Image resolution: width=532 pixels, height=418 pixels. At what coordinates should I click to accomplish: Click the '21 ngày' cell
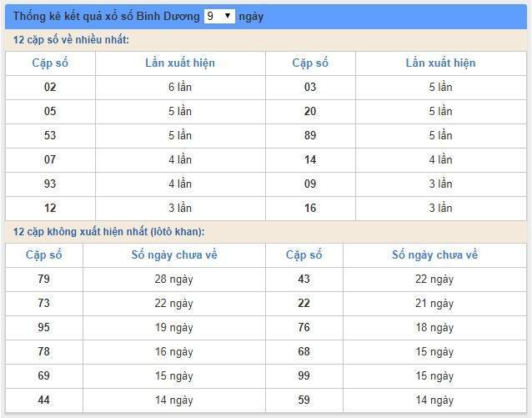[434, 303]
